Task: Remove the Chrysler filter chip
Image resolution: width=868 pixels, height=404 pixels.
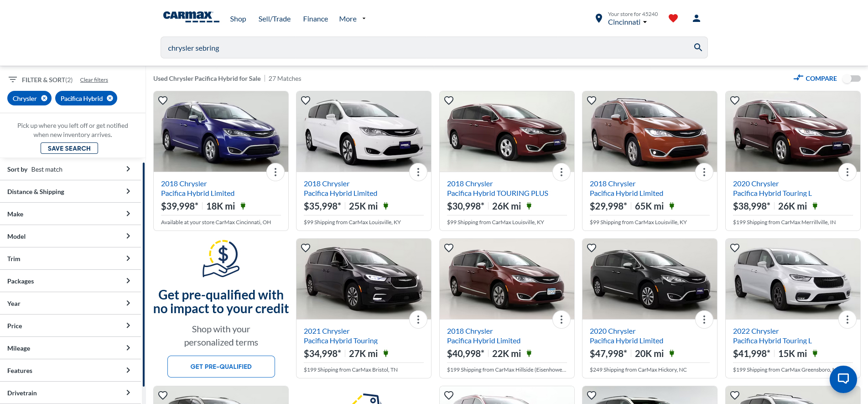Action: 44,98
